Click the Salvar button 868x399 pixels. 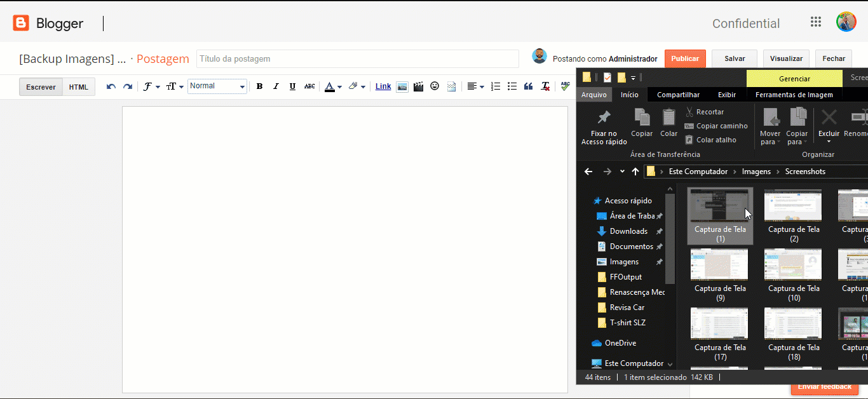click(x=735, y=58)
